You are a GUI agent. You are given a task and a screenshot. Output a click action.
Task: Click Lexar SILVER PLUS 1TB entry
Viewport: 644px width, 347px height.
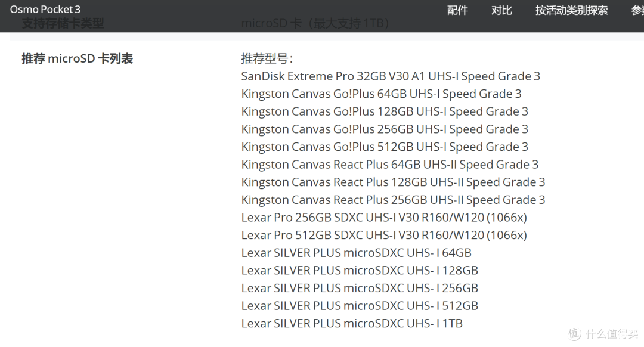coord(352,323)
